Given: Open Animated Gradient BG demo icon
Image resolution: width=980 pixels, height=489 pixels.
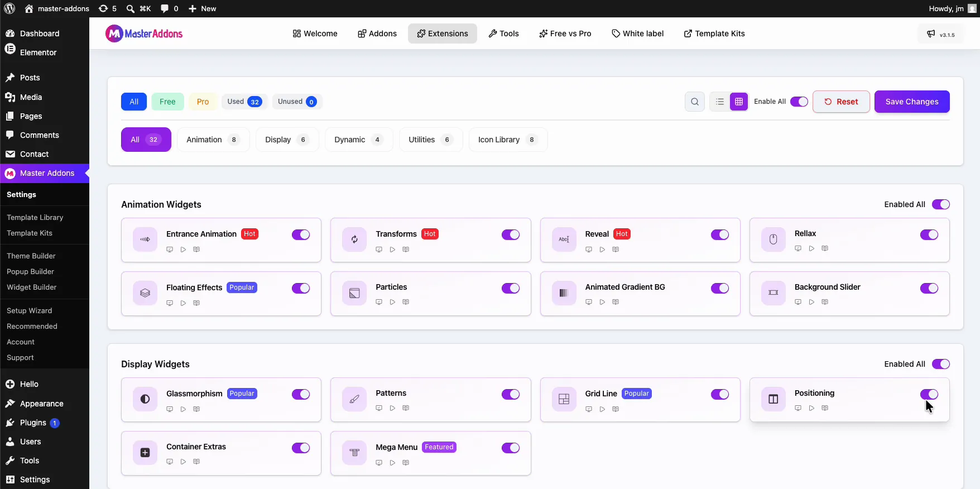Looking at the screenshot, I should click(589, 302).
